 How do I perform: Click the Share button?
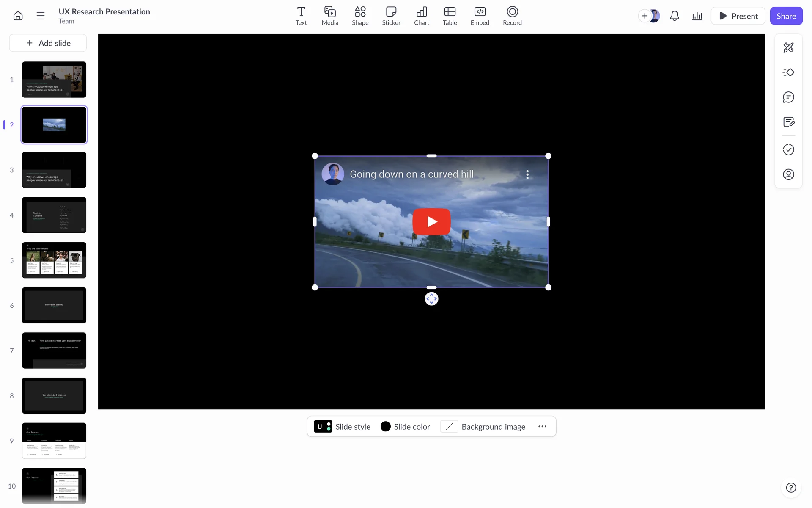point(786,16)
